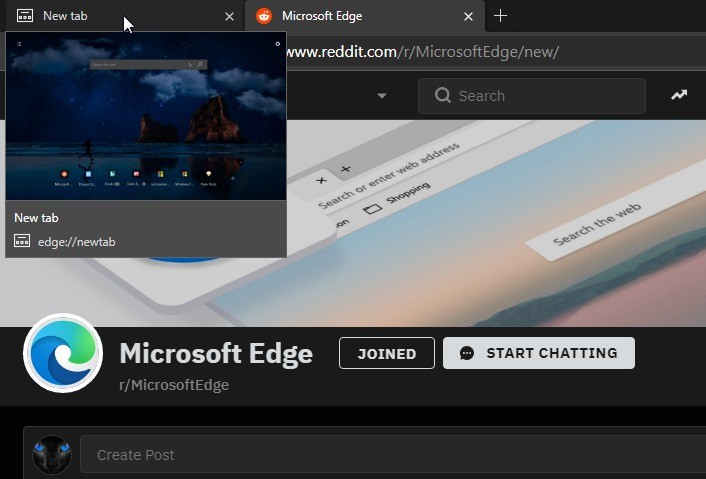Screen dimensions: 706x479
Task: Click the Create Post input field
Action: pos(393,455)
